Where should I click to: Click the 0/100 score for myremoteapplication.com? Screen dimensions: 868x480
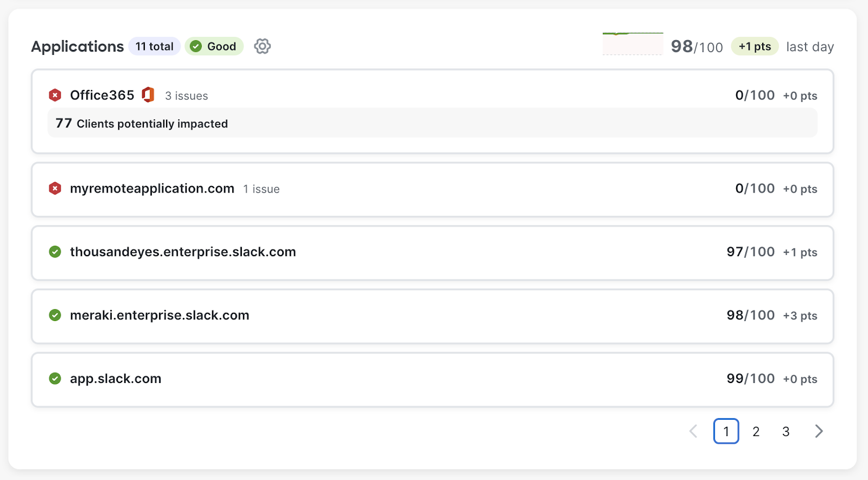click(755, 189)
